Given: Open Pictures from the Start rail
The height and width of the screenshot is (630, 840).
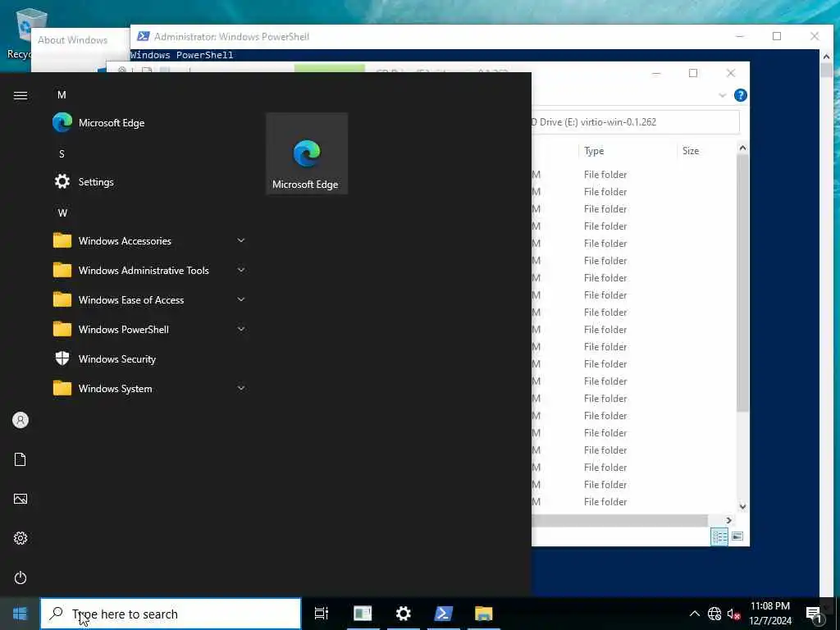Looking at the screenshot, I should point(21,499).
